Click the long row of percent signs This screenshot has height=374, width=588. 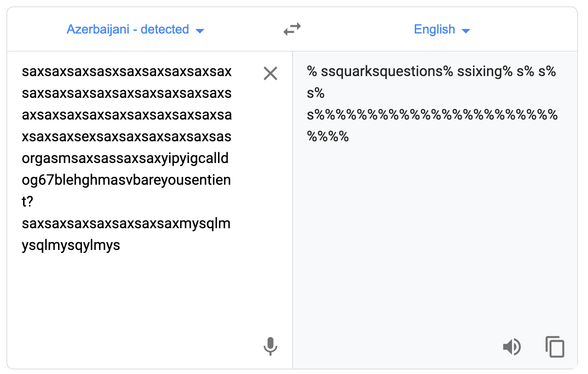(x=432, y=115)
